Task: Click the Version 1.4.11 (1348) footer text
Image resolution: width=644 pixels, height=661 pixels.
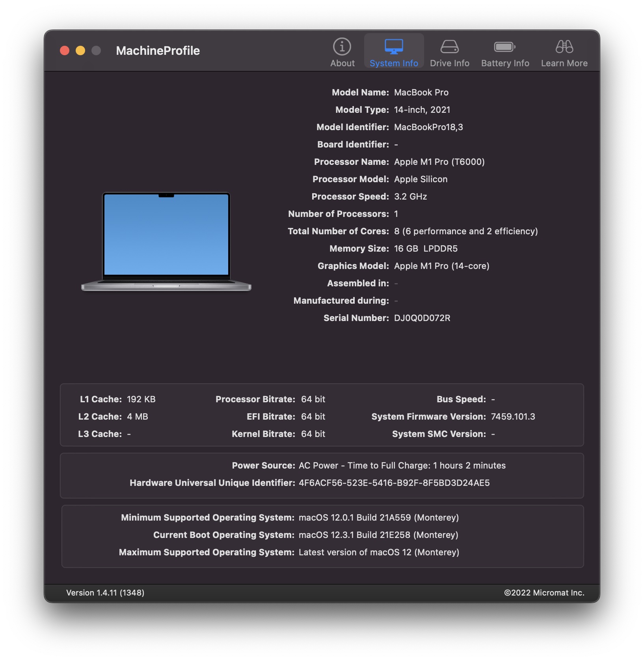Action: pos(105,593)
